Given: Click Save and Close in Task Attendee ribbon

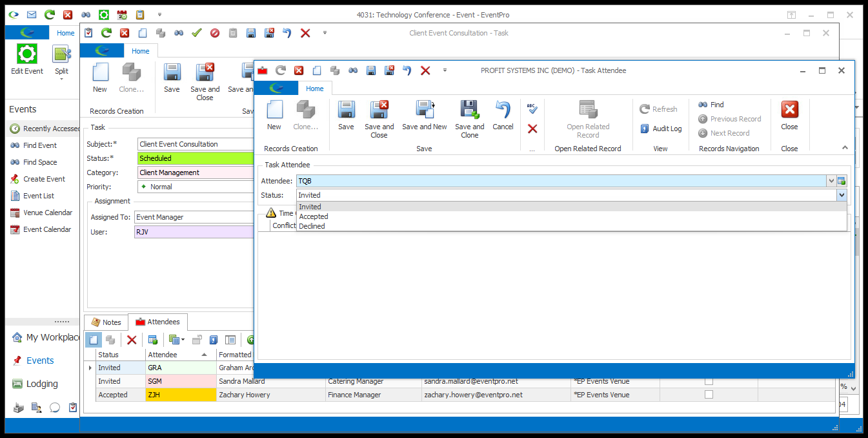Looking at the screenshot, I should pos(379,119).
